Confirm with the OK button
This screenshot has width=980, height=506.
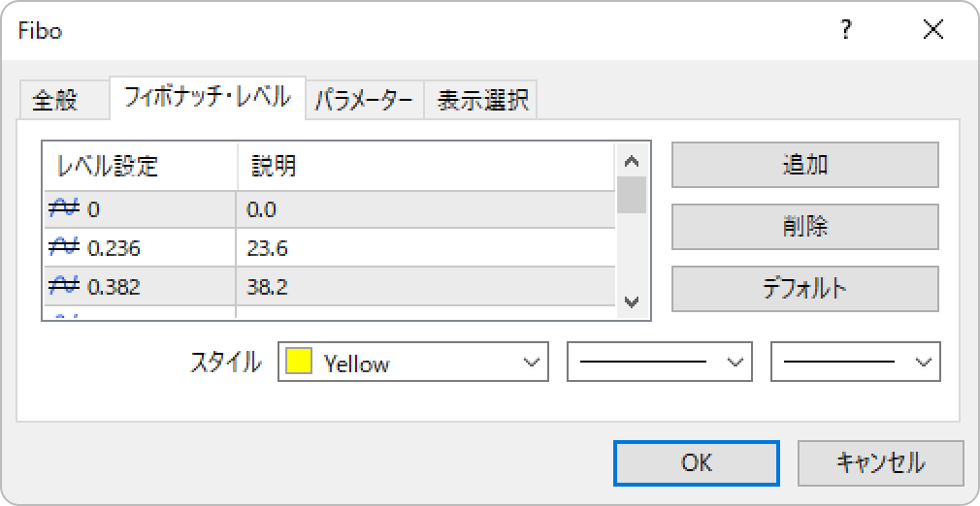point(697,463)
